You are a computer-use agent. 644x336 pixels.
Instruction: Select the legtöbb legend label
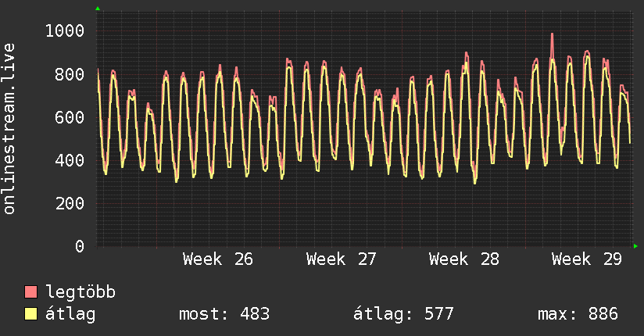pos(80,292)
